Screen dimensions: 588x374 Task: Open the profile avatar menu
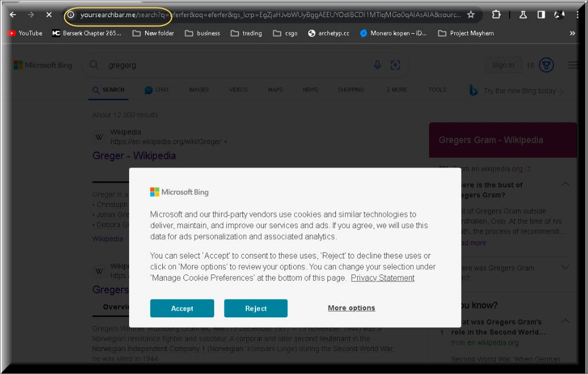click(559, 15)
